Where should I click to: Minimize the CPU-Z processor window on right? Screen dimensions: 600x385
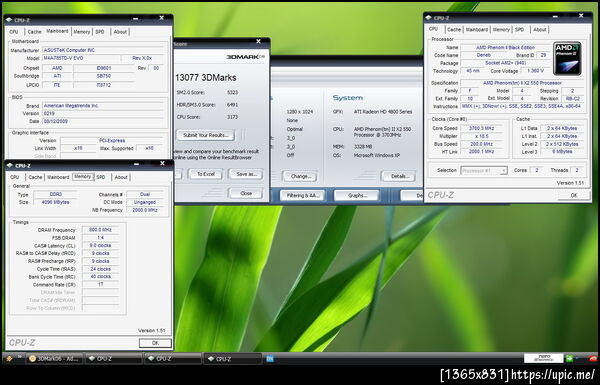pos(555,16)
